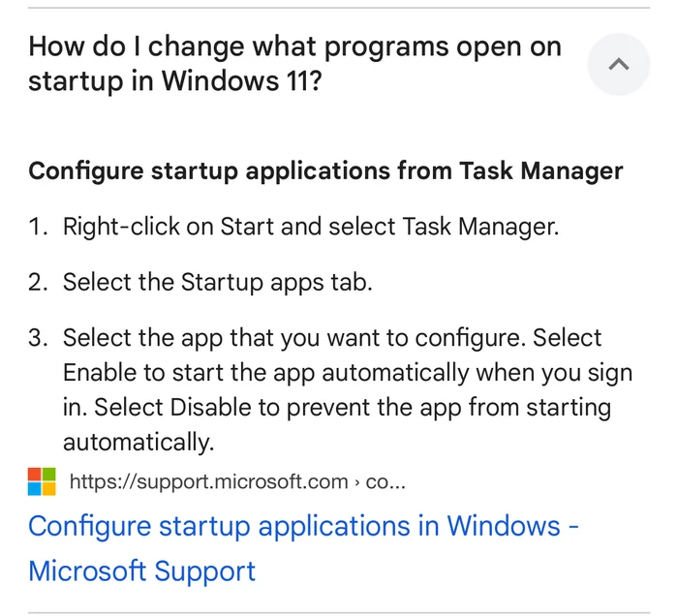Click the last word 'automatically.' in step 3

tap(138, 443)
